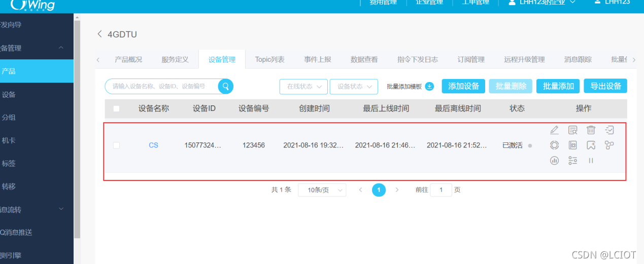
Task: Toggle the select-all checkbox in table header
Action: (117, 108)
